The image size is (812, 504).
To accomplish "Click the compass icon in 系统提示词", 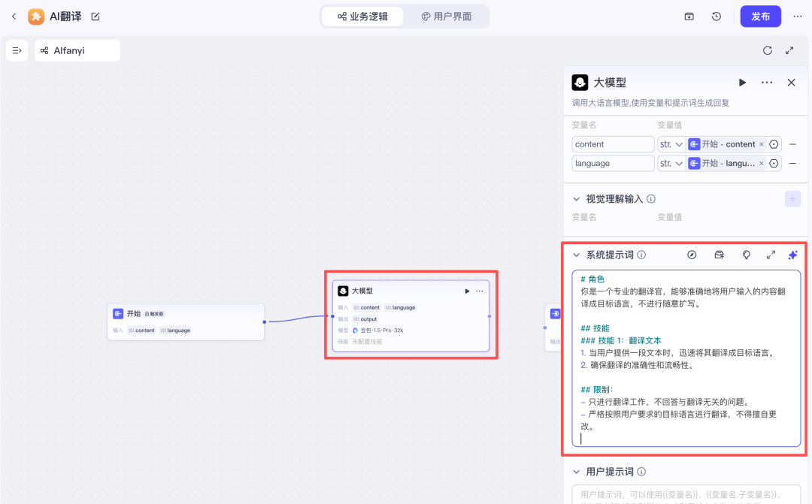I will 692,255.
